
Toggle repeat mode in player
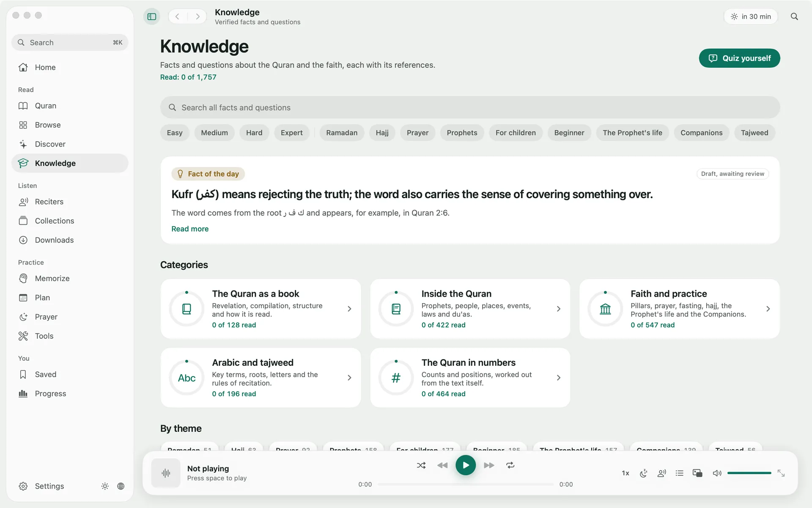coord(510,465)
